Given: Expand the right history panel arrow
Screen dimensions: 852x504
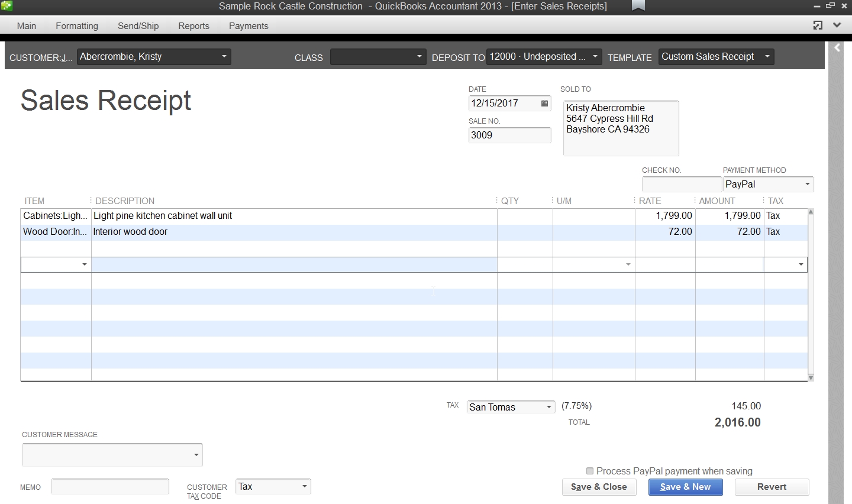Looking at the screenshot, I should point(837,48).
